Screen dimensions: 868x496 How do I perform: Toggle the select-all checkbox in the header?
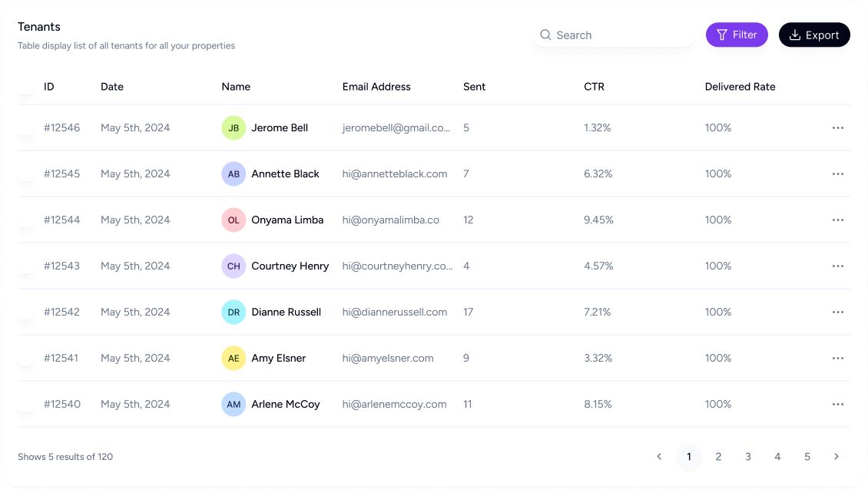point(25,87)
